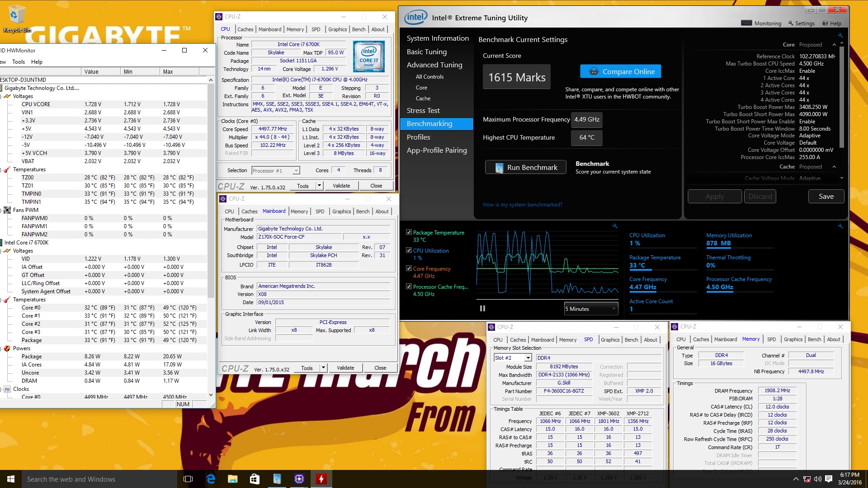Open the Processor #1 selection dropdown
The height and width of the screenshot is (488, 868).
[276, 171]
